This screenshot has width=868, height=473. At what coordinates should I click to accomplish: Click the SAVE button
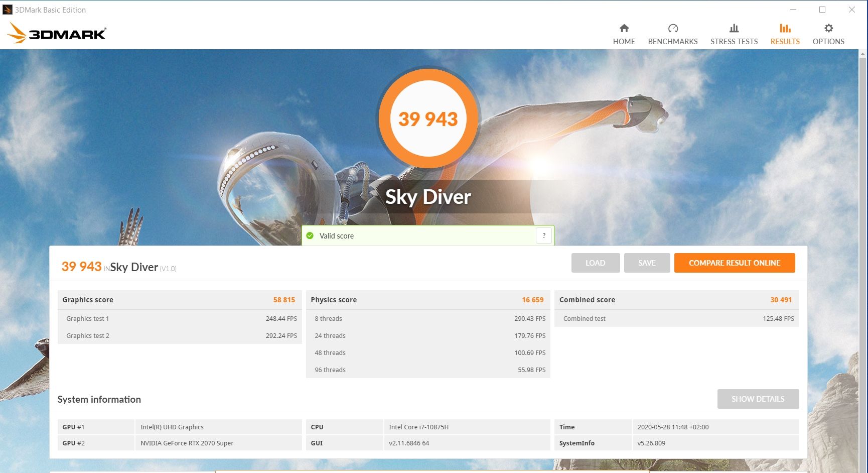coord(647,263)
